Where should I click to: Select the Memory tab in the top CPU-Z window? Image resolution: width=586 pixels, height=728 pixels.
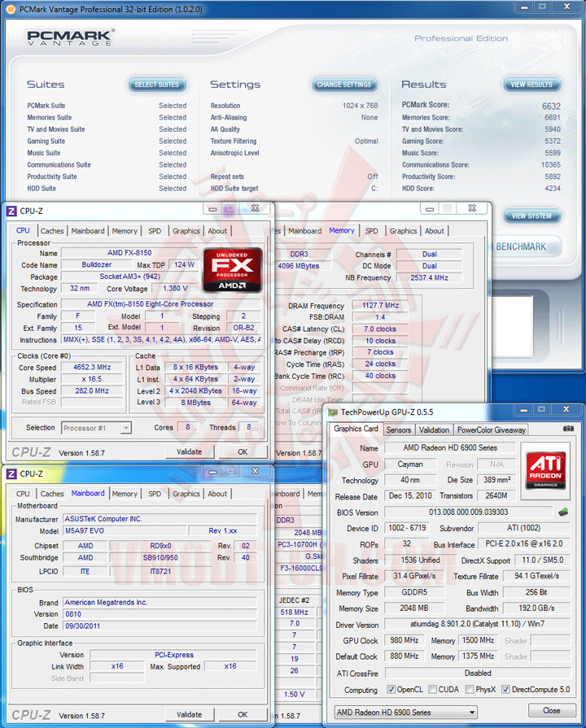[x=125, y=231]
